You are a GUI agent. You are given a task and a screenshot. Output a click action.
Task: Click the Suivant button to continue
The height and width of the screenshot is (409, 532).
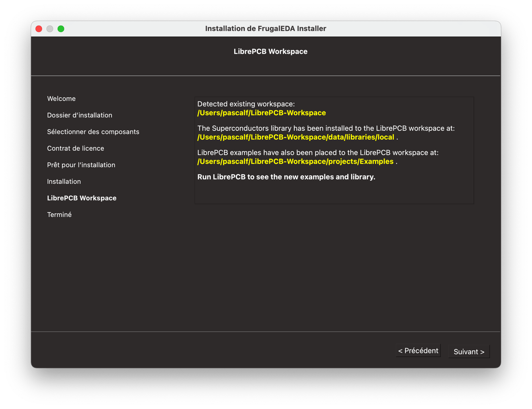tap(469, 352)
